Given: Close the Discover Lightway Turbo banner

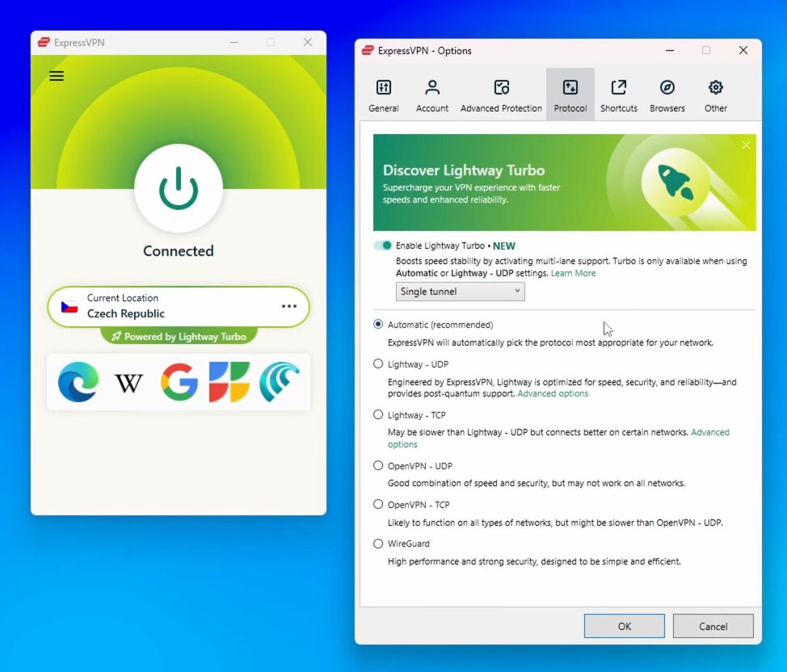Looking at the screenshot, I should (x=746, y=145).
